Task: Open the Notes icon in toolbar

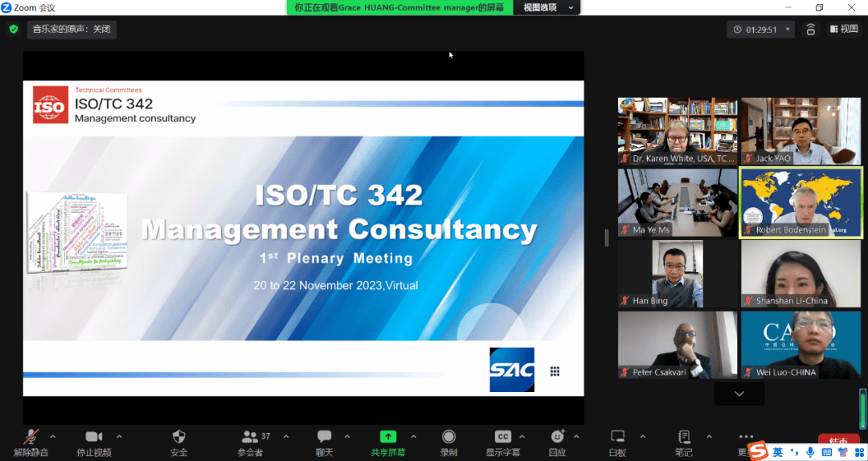Action: [x=684, y=437]
